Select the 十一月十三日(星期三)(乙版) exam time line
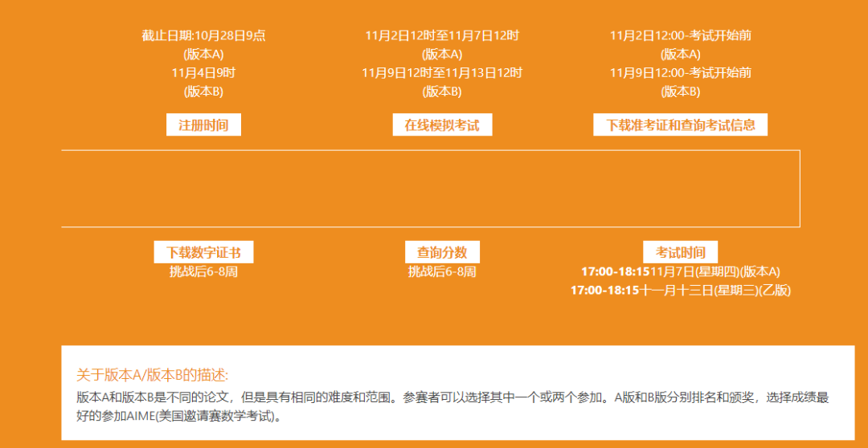 coord(681,291)
